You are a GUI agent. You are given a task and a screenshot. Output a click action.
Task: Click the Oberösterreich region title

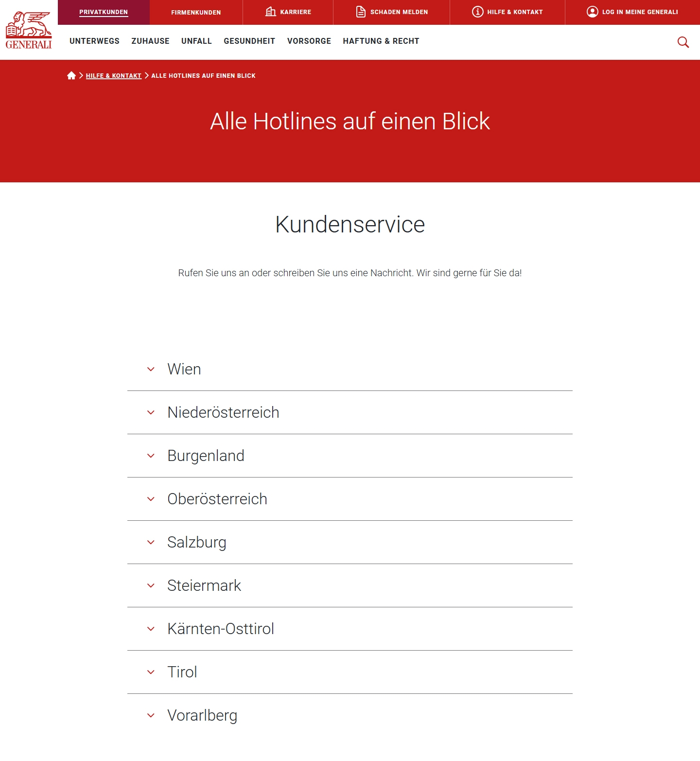tap(217, 499)
